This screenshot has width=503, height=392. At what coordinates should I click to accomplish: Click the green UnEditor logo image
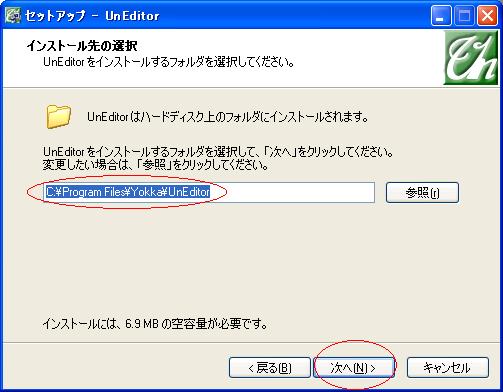tap(471, 58)
